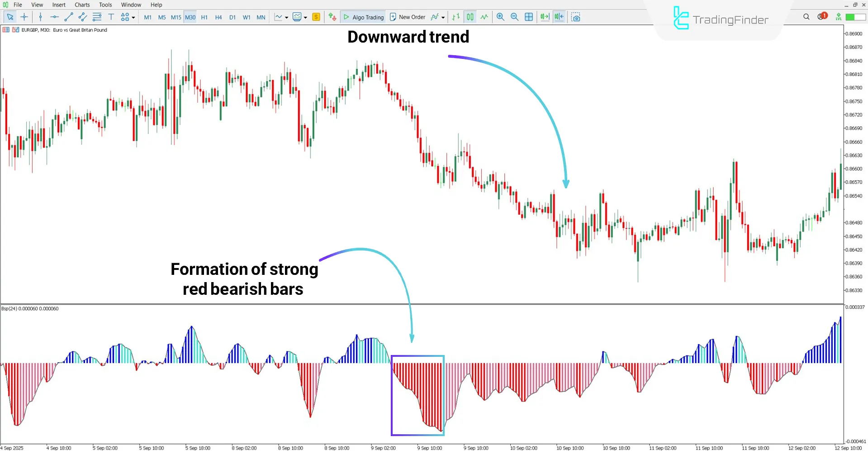Enable auto scroll to chart end
868x451 pixels.
544,17
